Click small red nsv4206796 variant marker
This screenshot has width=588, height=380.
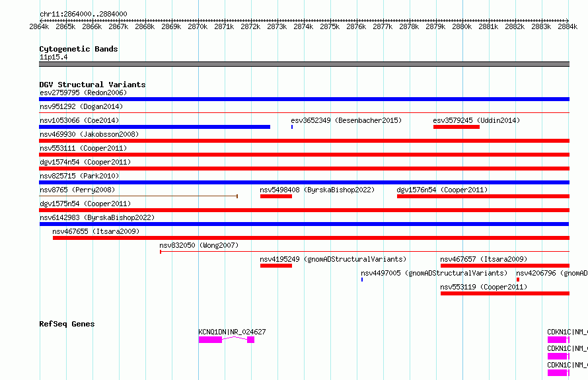pyautogui.click(x=518, y=280)
